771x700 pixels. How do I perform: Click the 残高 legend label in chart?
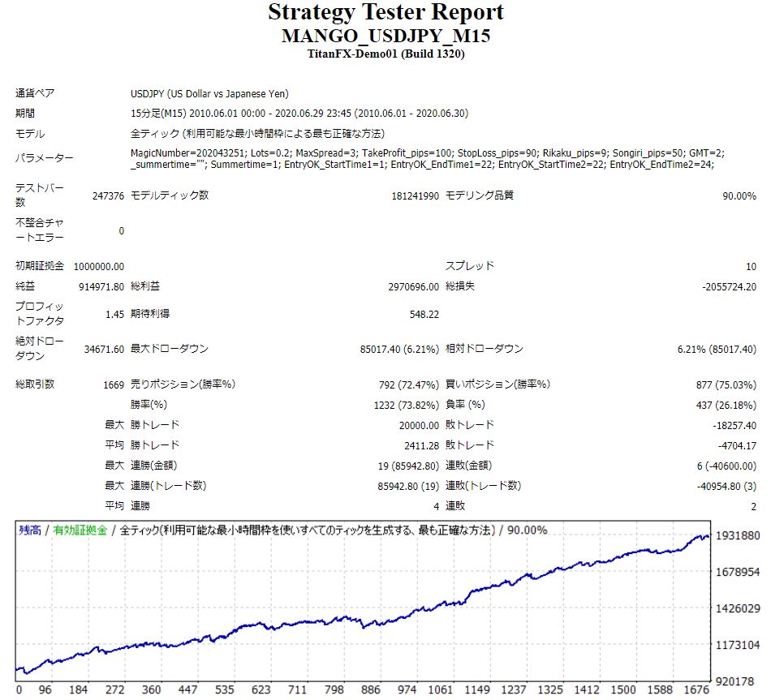(x=30, y=530)
